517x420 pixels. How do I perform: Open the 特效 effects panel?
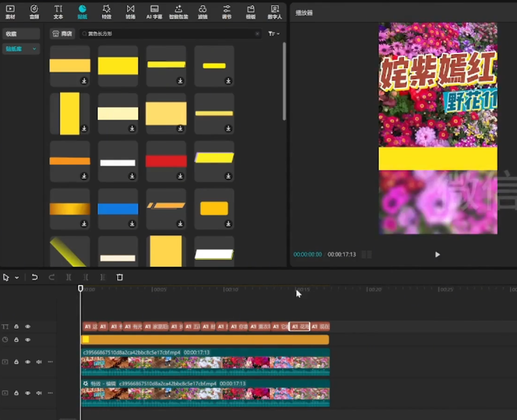click(x=106, y=12)
